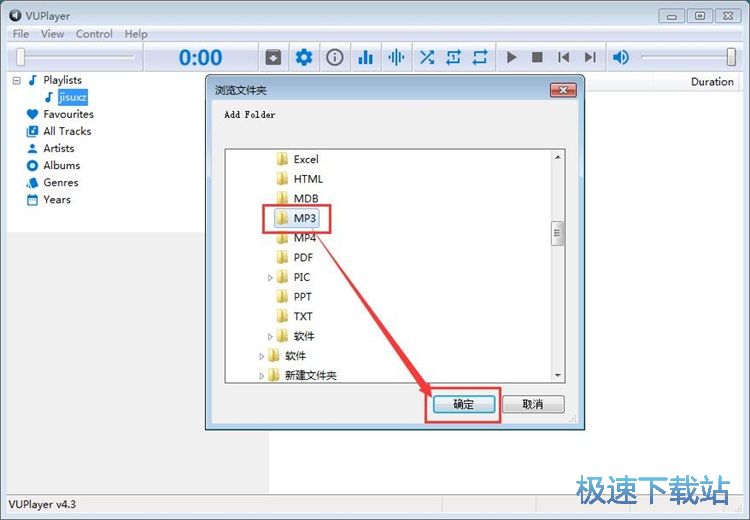Select the Artists person icon
The height and width of the screenshot is (520, 750).
(x=32, y=148)
